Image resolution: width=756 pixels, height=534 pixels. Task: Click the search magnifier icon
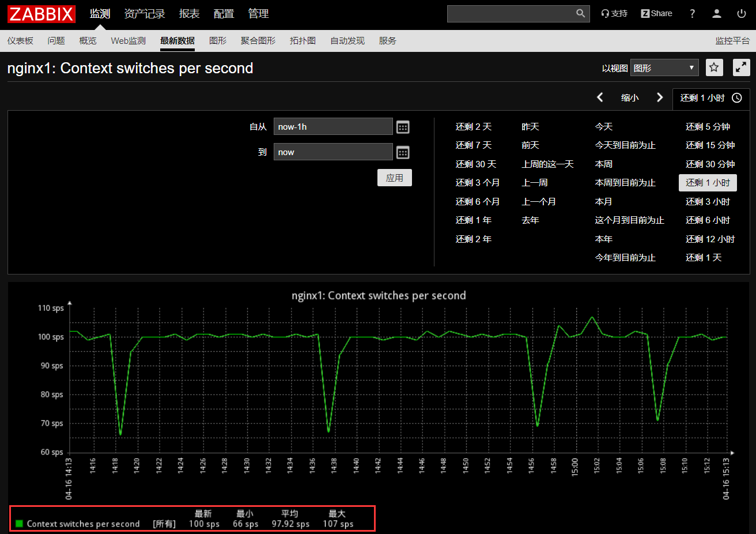point(580,13)
